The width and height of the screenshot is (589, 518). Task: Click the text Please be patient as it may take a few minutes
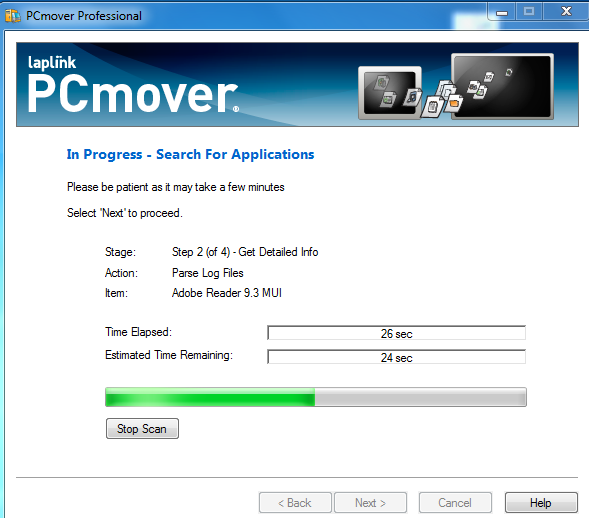point(175,187)
